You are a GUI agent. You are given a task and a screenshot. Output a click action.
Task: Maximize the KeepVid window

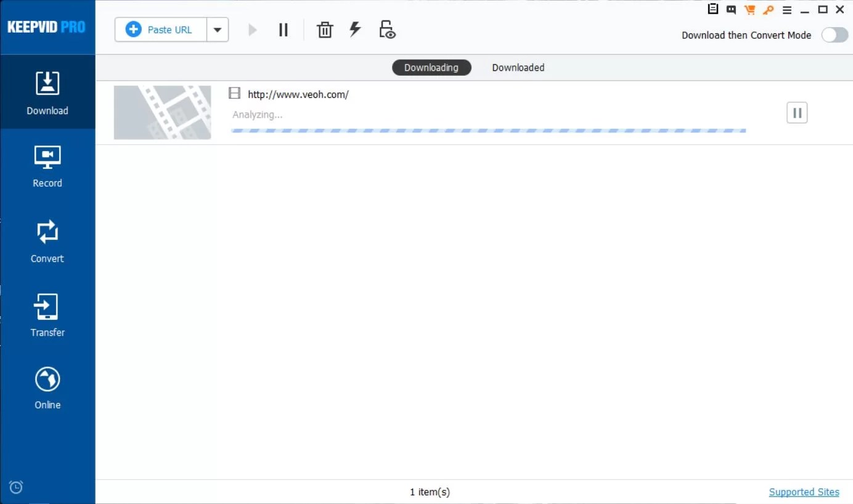[822, 9]
